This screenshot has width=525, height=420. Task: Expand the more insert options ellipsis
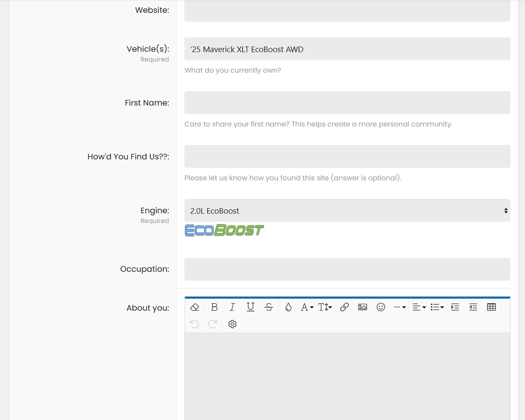400,307
